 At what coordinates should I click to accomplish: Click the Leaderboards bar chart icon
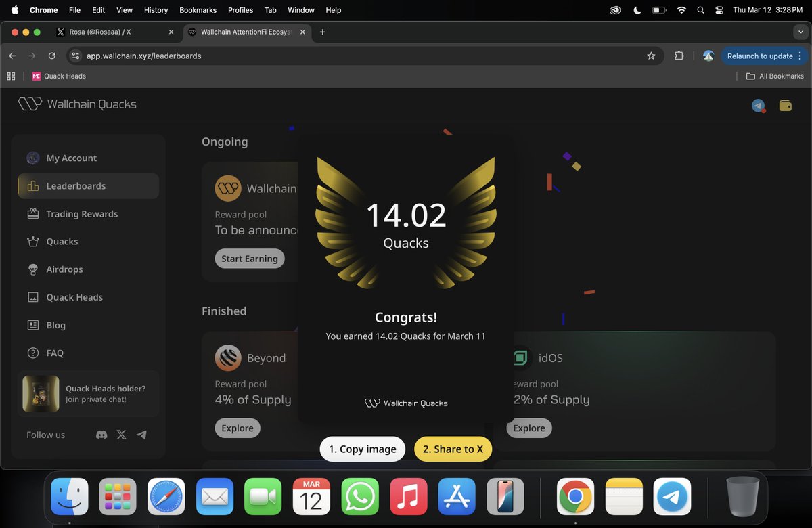(x=32, y=185)
